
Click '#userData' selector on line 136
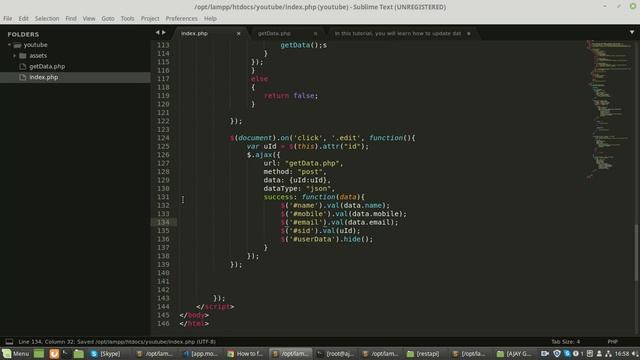point(312,239)
